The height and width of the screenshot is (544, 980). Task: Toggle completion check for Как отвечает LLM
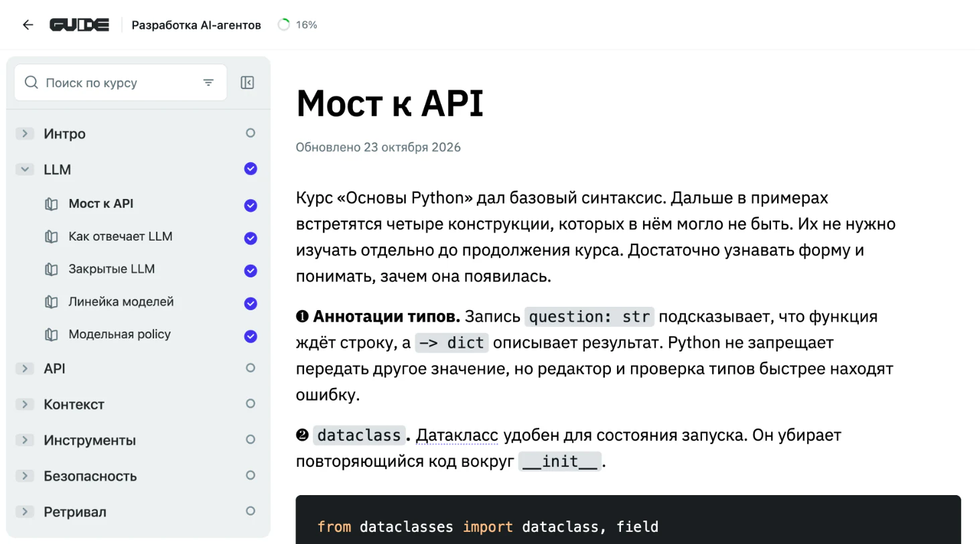pos(251,238)
